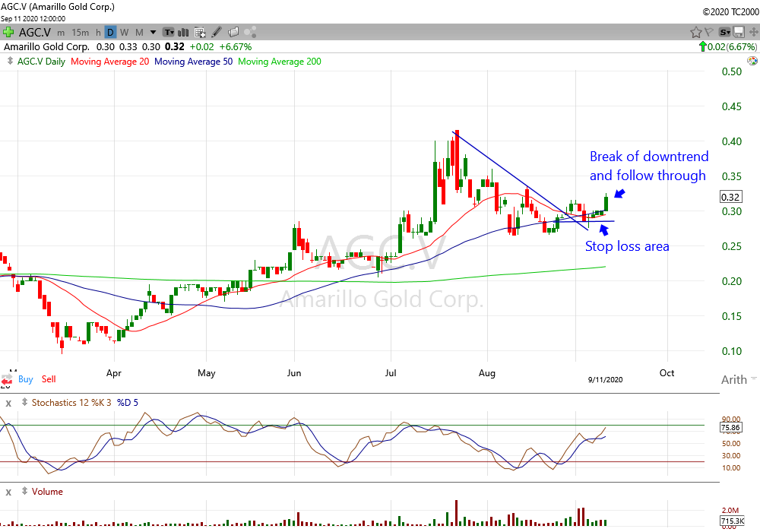Click the 9/11/2020 date marker on axis
760x532 pixels.
point(606,380)
